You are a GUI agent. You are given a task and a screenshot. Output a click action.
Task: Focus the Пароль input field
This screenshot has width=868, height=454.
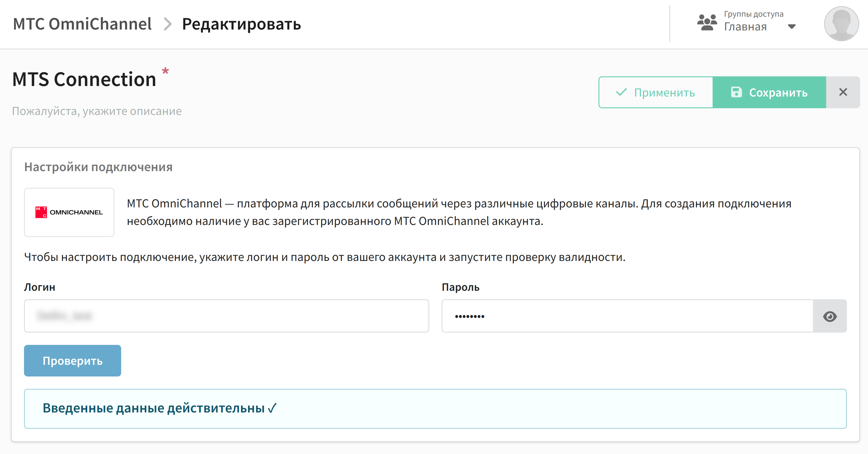(x=627, y=316)
